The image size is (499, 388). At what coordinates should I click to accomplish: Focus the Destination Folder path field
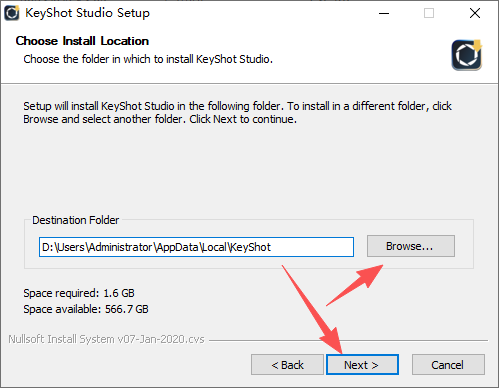(196, 247)
